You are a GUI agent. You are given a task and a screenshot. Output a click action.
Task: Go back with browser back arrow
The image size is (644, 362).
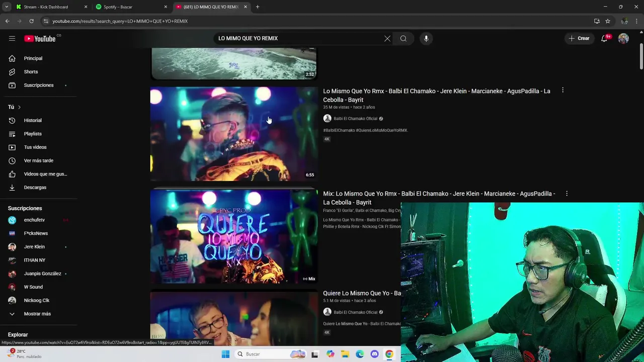[x=7, y=21]
